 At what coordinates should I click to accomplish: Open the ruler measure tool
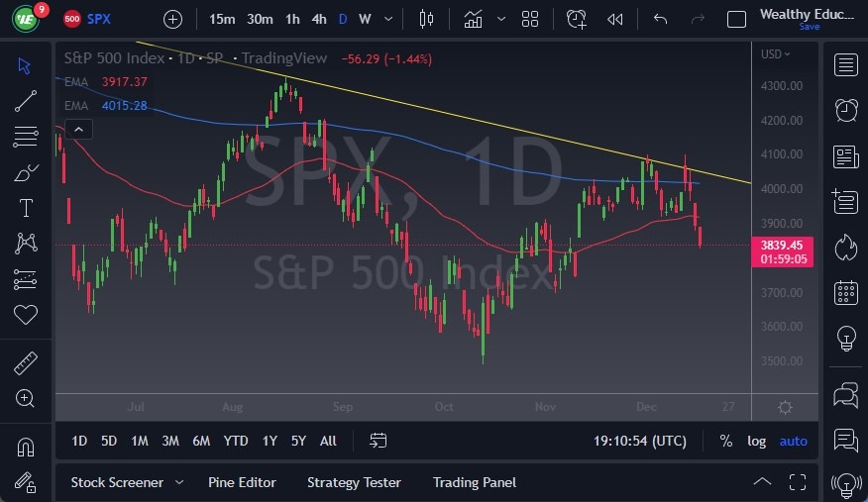coord(26,363)
